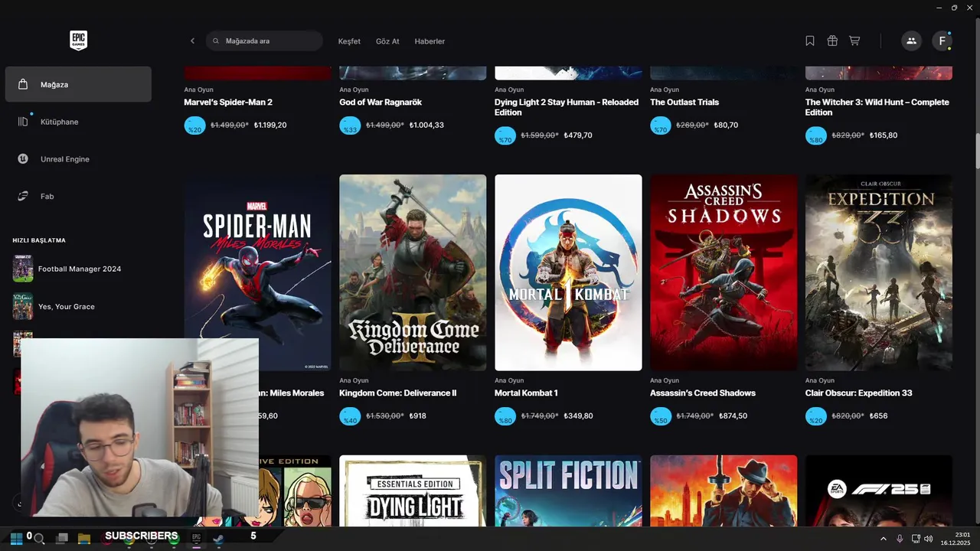Viewport: 980px width, 551px height.
Task: Open God of War Ragnarök title link
Action: 381,102
